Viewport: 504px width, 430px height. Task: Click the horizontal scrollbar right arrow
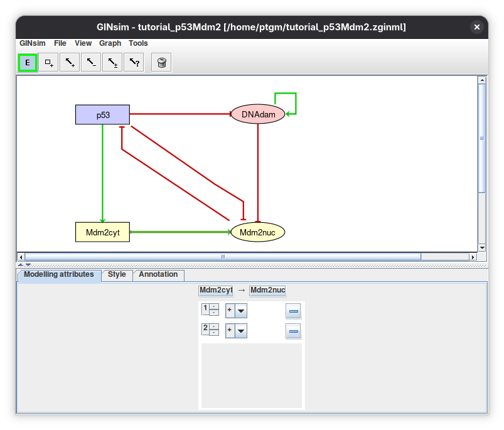[473, 257]
